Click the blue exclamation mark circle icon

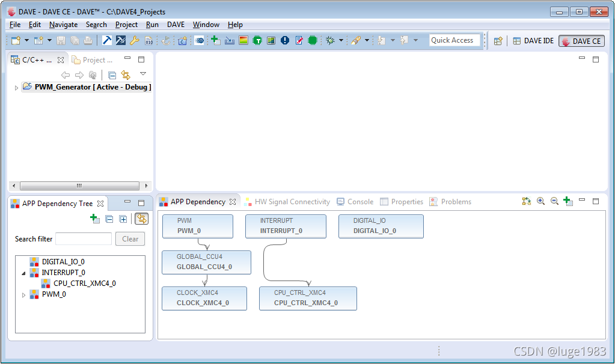click(285, 40)
